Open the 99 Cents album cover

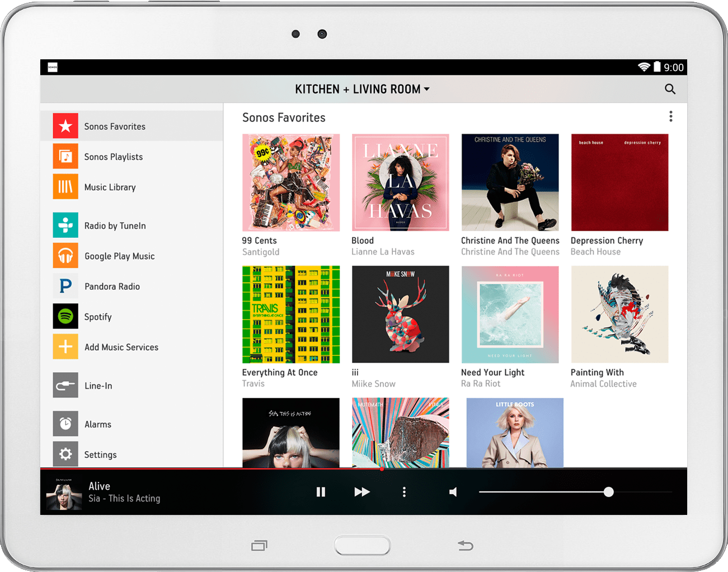(291, 182)
